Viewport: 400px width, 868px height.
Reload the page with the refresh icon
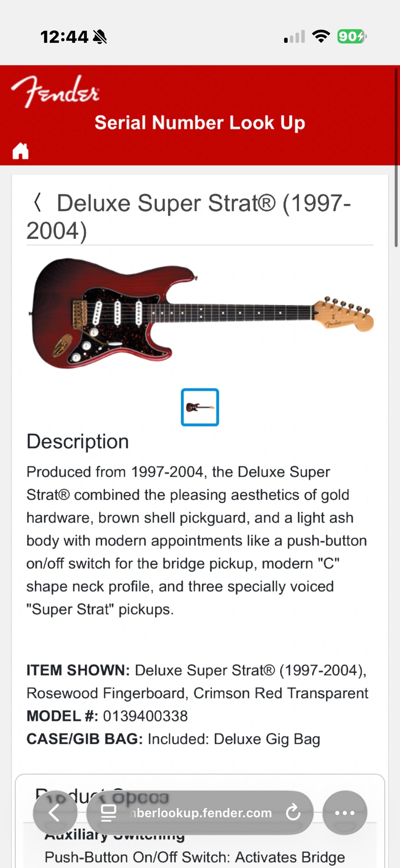tap(293, 813)
